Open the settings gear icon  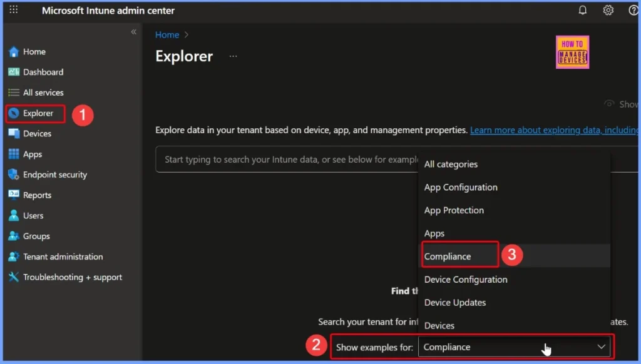point(608,10)
